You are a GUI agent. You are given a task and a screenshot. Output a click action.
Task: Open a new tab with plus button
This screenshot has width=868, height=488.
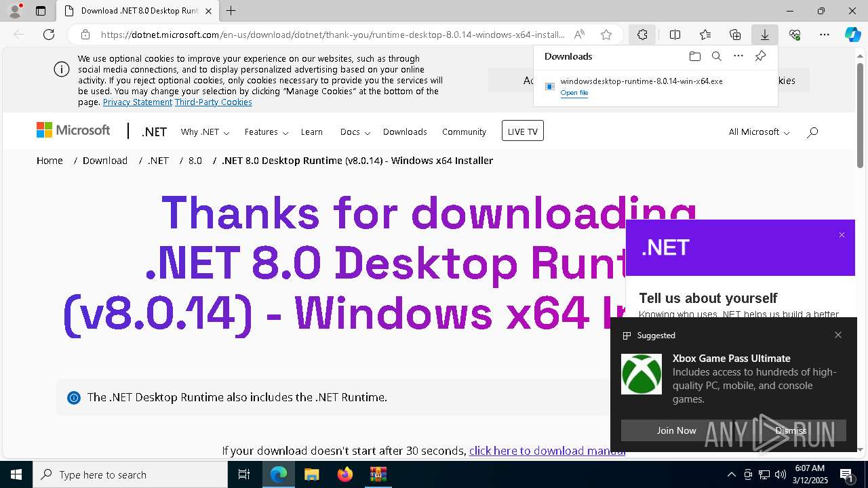231,11
